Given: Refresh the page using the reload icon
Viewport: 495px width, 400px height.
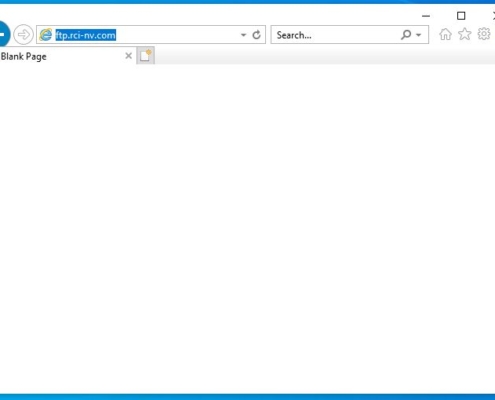Looking at the screenshot, I should (256, 35).
